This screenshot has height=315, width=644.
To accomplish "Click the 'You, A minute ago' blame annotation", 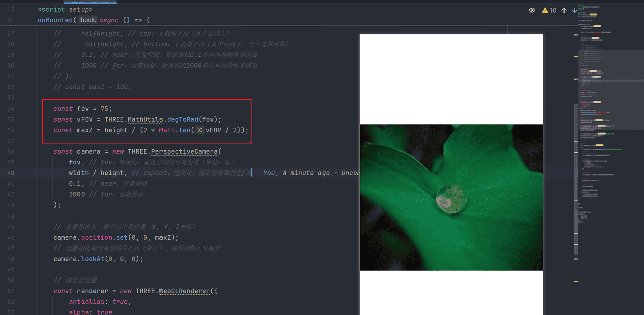I will coord(296,173).
